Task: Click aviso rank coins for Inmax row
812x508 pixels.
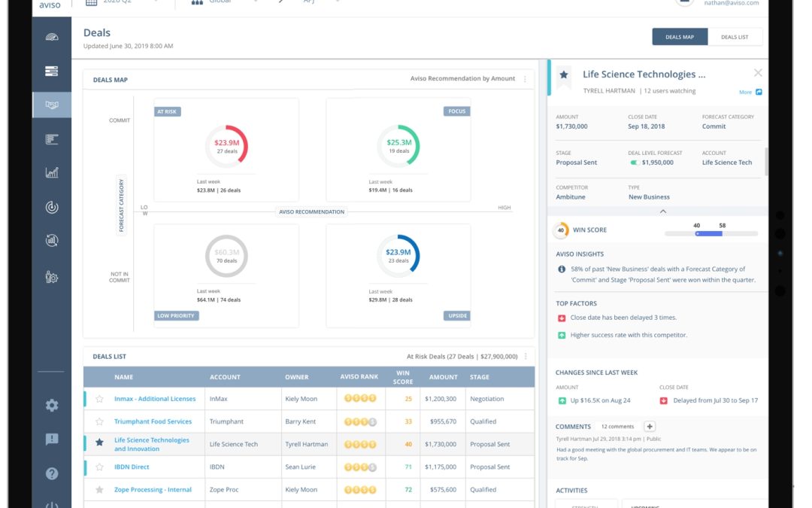Action: (x=360, y=399)
